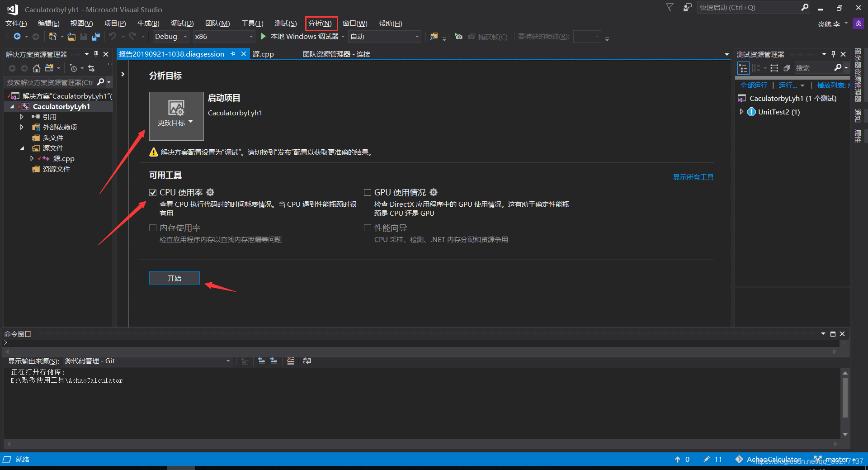
Task: Click the hierarchy view icon in Test Explorer
Action: coord(743,68)
